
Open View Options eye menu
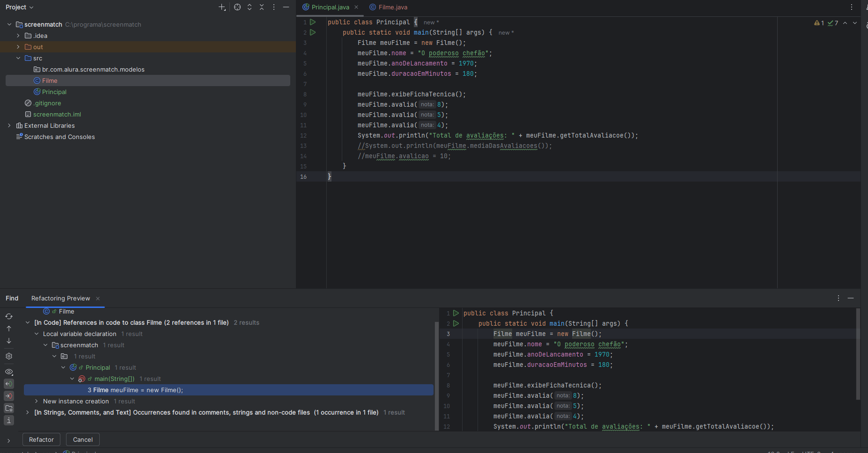click(x=9, y=372)
